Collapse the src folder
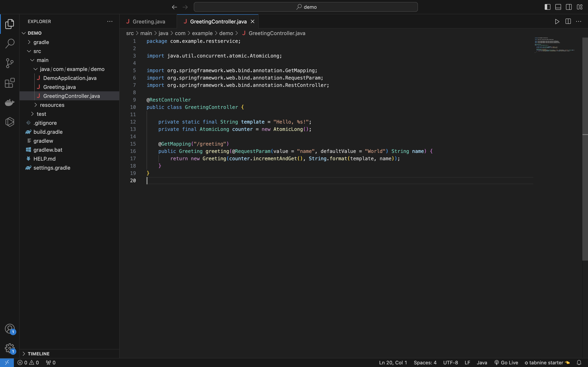588x367 pixels. pos(29,51)
